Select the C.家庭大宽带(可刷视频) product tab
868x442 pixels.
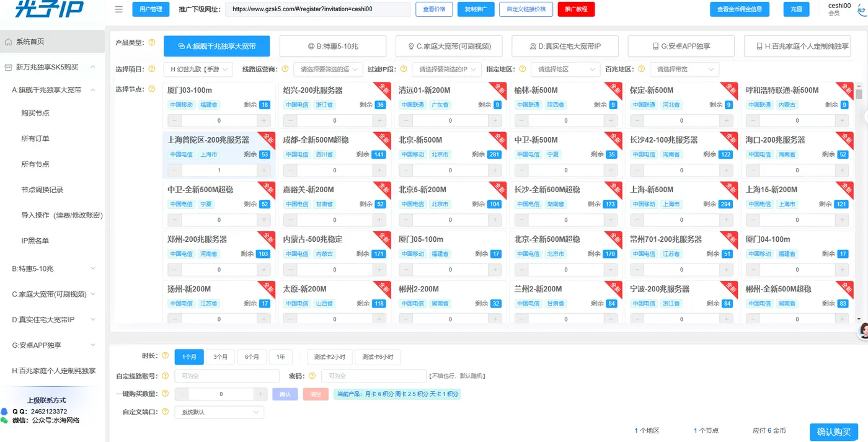click(449, 46)
